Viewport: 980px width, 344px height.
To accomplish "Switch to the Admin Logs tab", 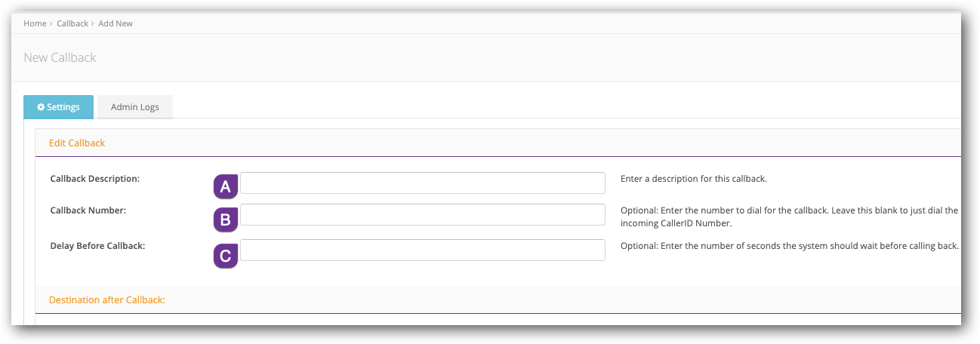I will 135,107.
